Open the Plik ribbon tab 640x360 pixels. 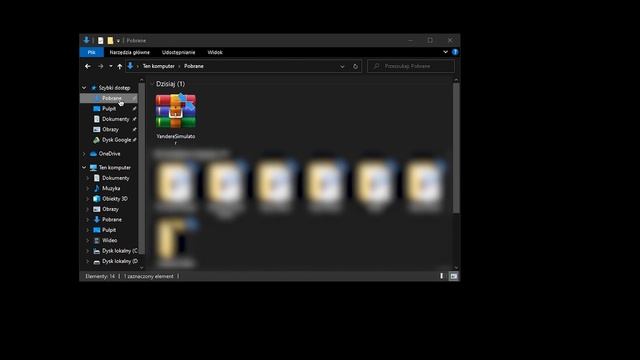tap(91, 52)
